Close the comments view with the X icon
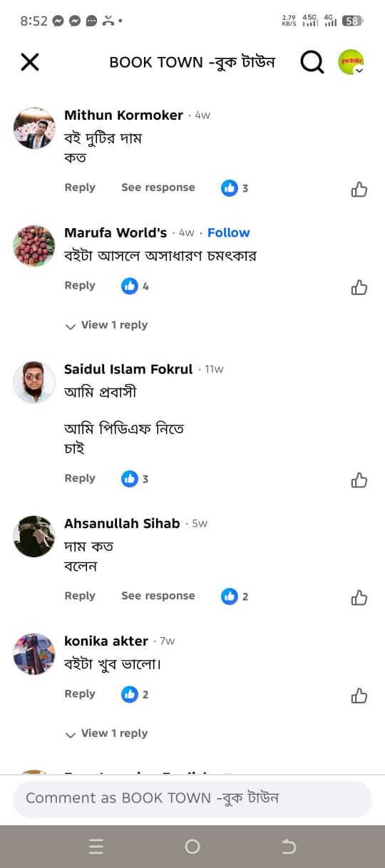The image size is (385, 868). click(30, 63)
